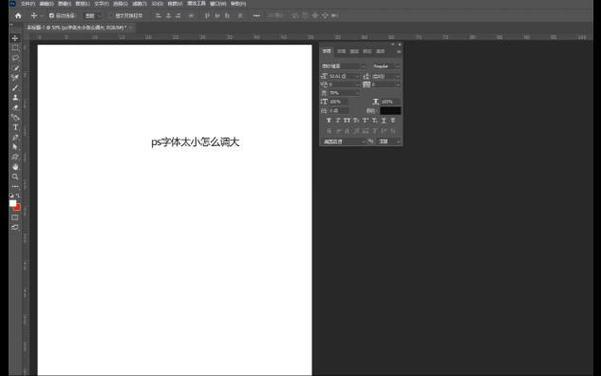
Task: Open the Edit Toolbar three-dots button
Action: click(x=15, y=187)
